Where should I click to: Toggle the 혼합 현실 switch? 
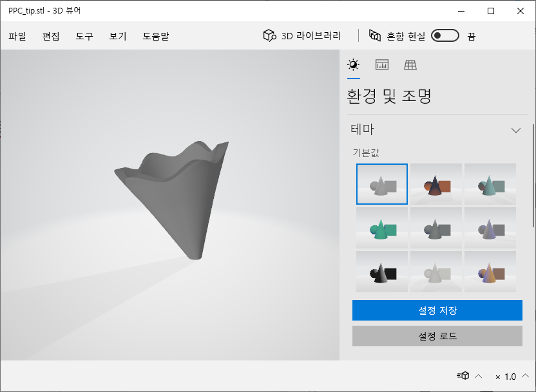[x=445, y=35]
